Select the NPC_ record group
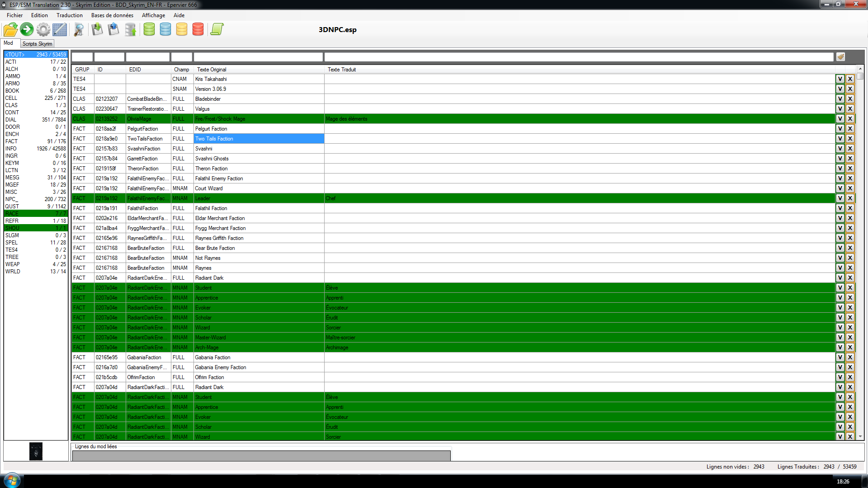This screenshot has width=868, height=488. tap(36, 199)
